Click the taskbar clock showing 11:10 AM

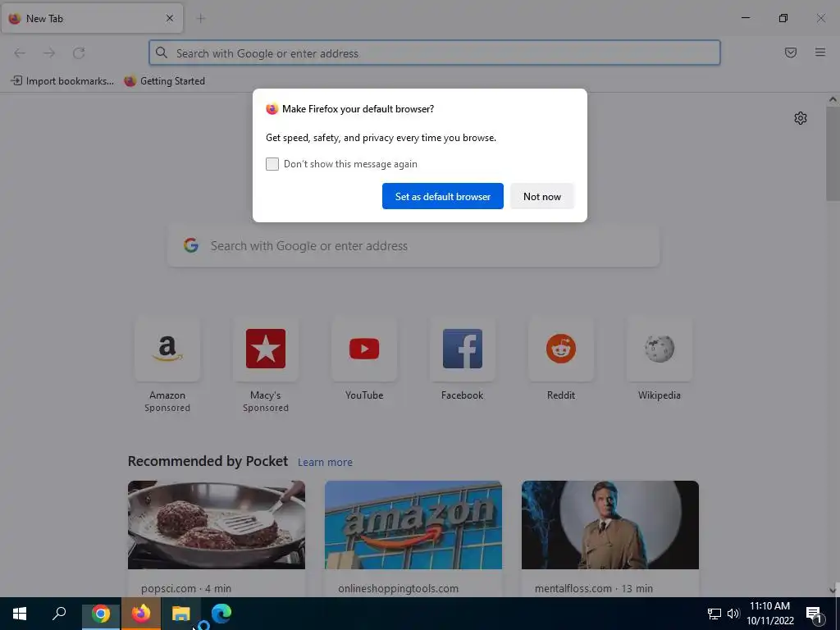click(x=769, y=614)
